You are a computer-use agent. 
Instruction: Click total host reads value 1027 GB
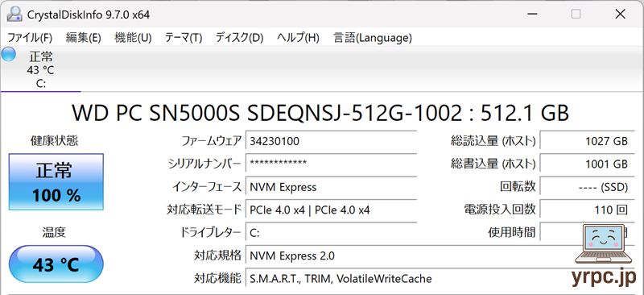coord(588,141)
